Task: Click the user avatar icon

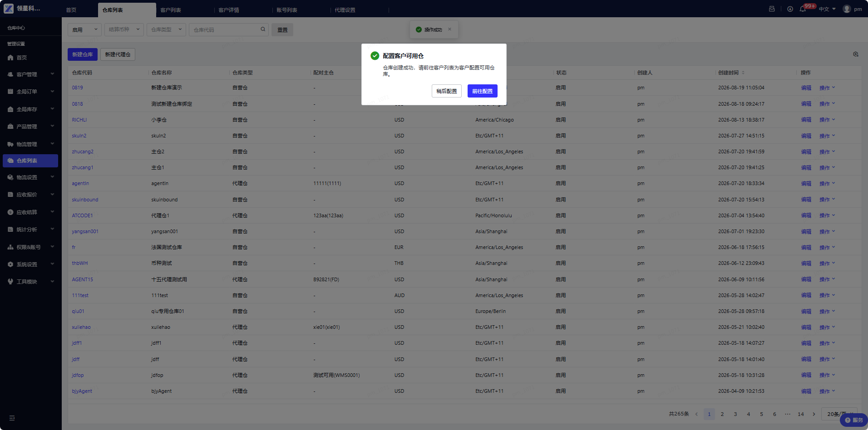Action: tap(847, 9)
